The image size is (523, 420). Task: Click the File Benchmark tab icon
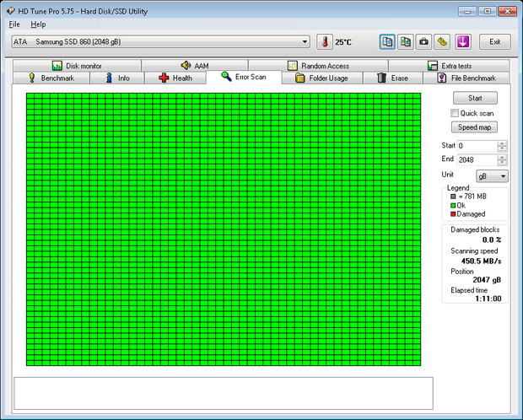[x=442, y=78]
